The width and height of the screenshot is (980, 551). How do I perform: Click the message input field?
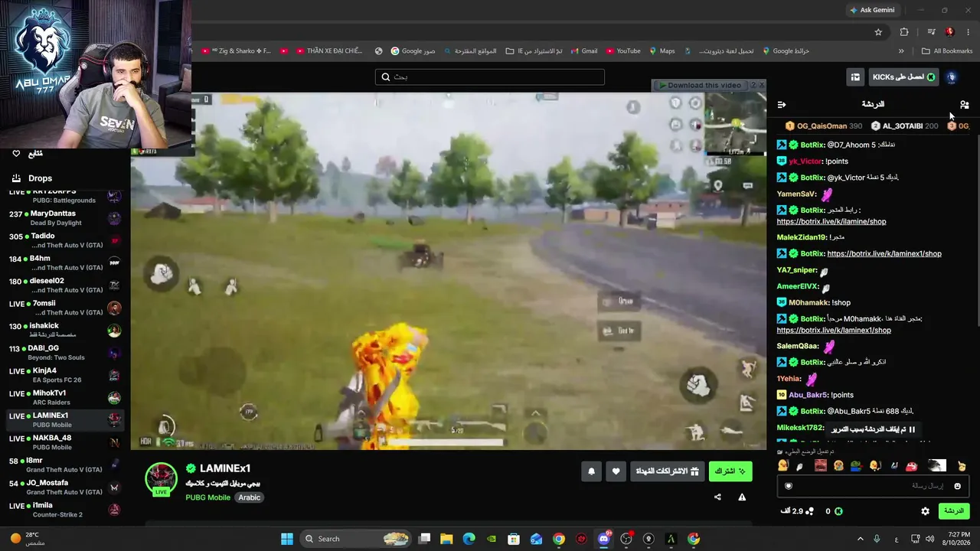(873, 486)
